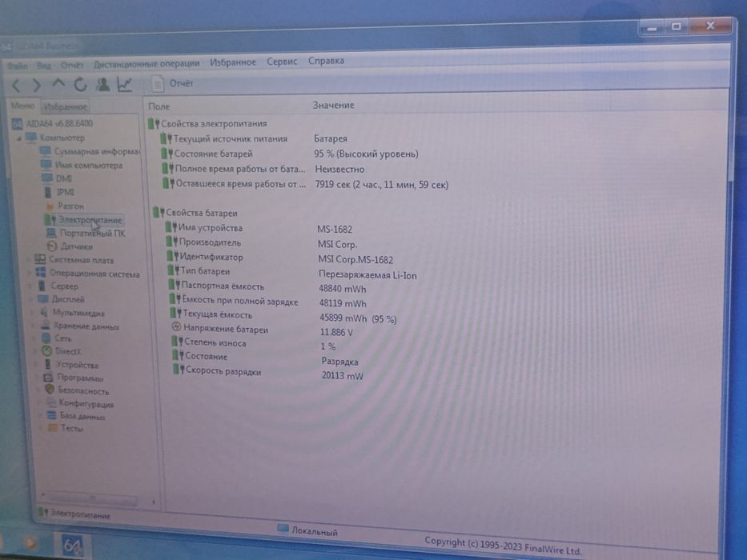
Task: Open the Файл menu
Action: point(17,66)
